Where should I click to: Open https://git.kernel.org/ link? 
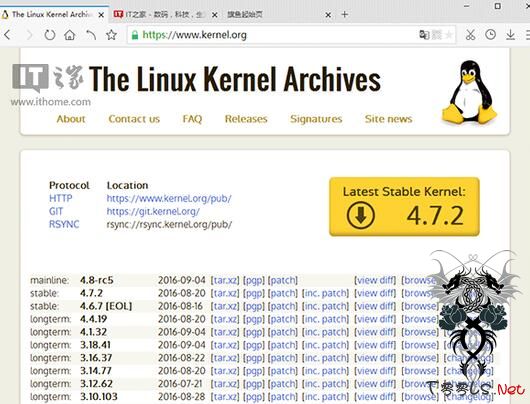153,211
